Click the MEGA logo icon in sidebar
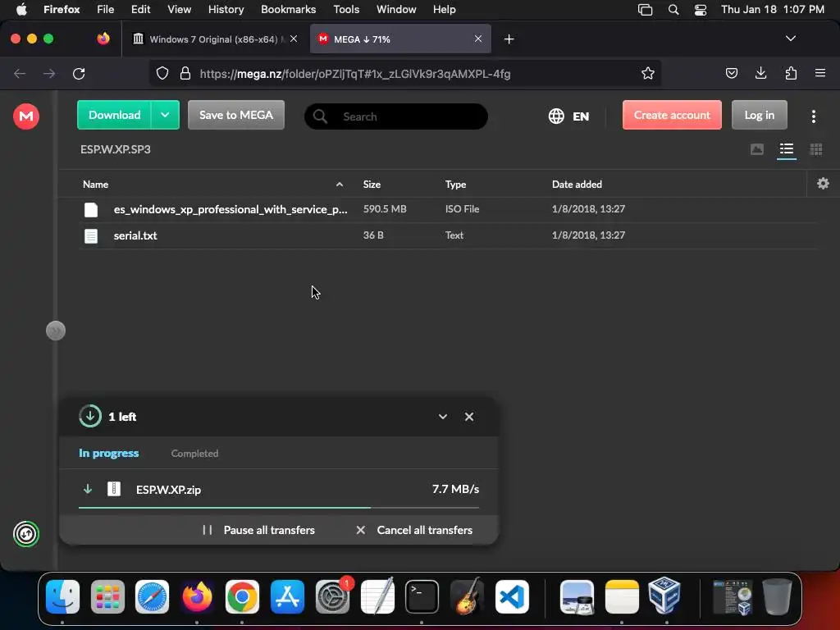 coord(25,116)
